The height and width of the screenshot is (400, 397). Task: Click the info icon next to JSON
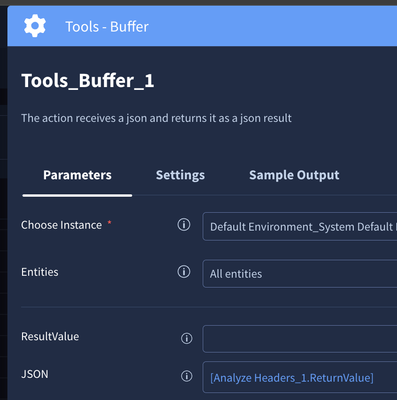[187, 376]
